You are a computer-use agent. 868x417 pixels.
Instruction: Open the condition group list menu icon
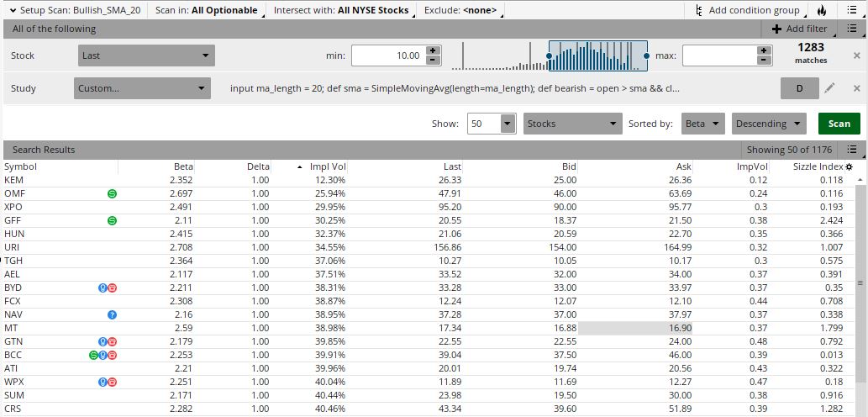click(852, 29)
